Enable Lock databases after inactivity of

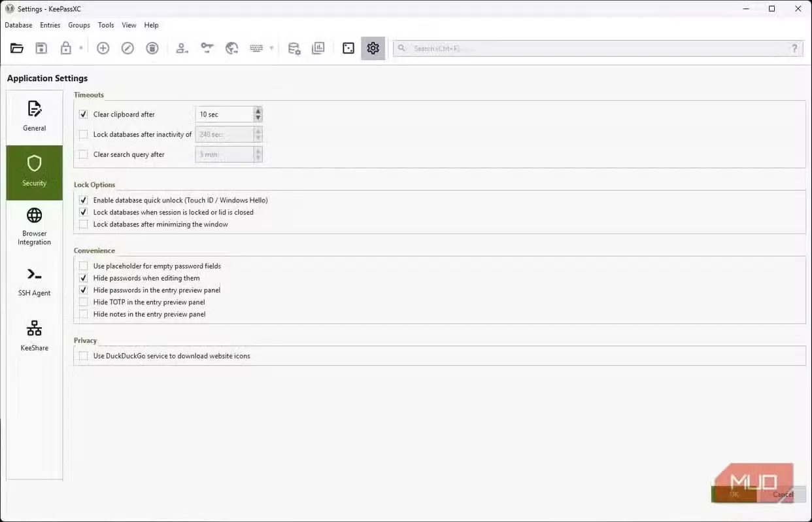(x=83, y=135)
